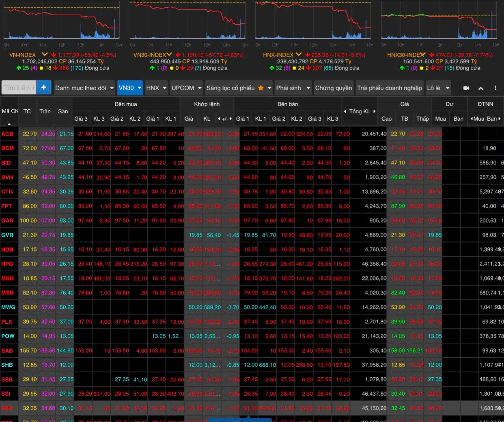
Task: Collapse the index panel with the up chevron
Action: 481,88
